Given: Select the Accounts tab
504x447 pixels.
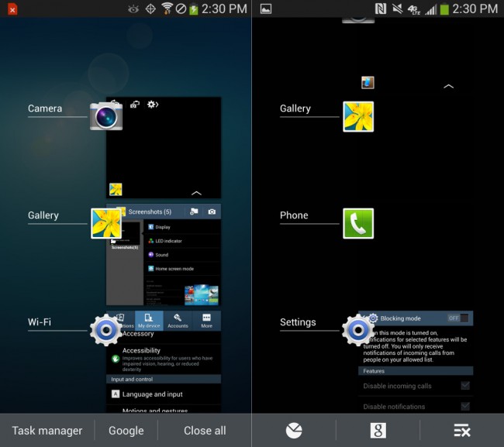Looking at the screenshot, I should point(178,321).
